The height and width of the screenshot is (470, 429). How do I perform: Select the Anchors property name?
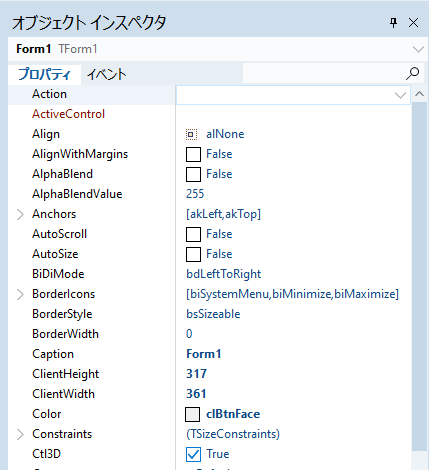(54, 214)
